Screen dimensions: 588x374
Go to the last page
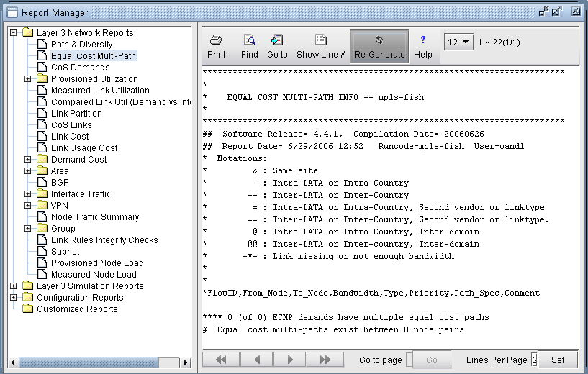pyautogui.click(x=325, y=360)
